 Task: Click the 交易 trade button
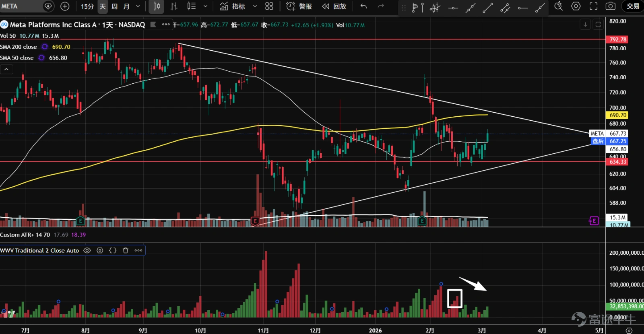[633, 6]
